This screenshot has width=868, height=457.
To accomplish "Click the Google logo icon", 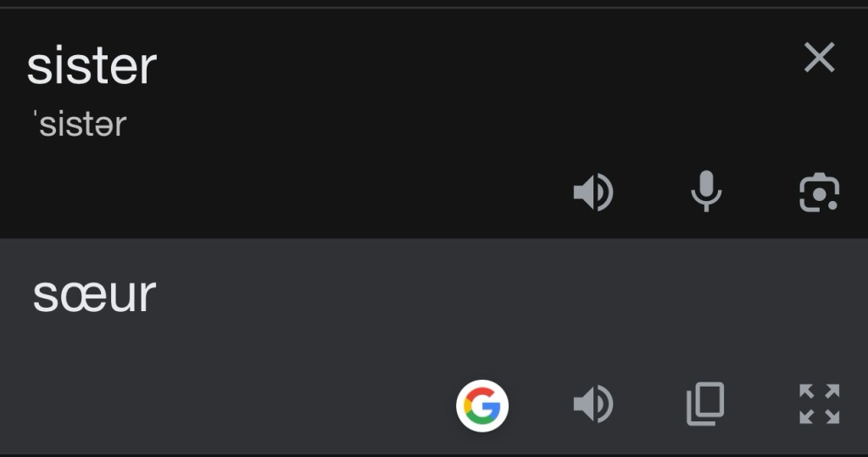I will (x=482, y=405).
